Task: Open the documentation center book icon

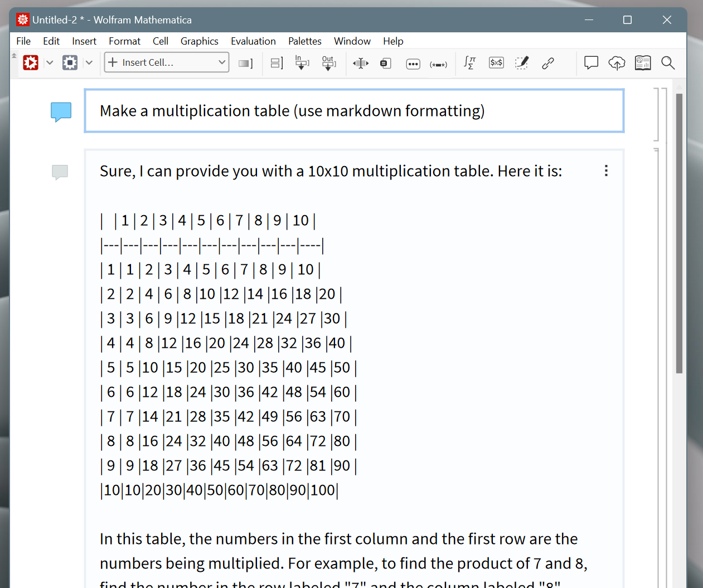Action: (x=643, y=62)
